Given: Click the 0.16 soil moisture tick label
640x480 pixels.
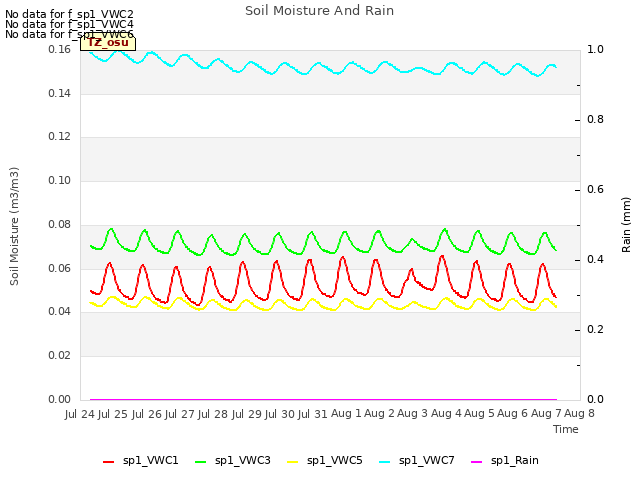Looking at the screenshot, I should tap(60, 49).
